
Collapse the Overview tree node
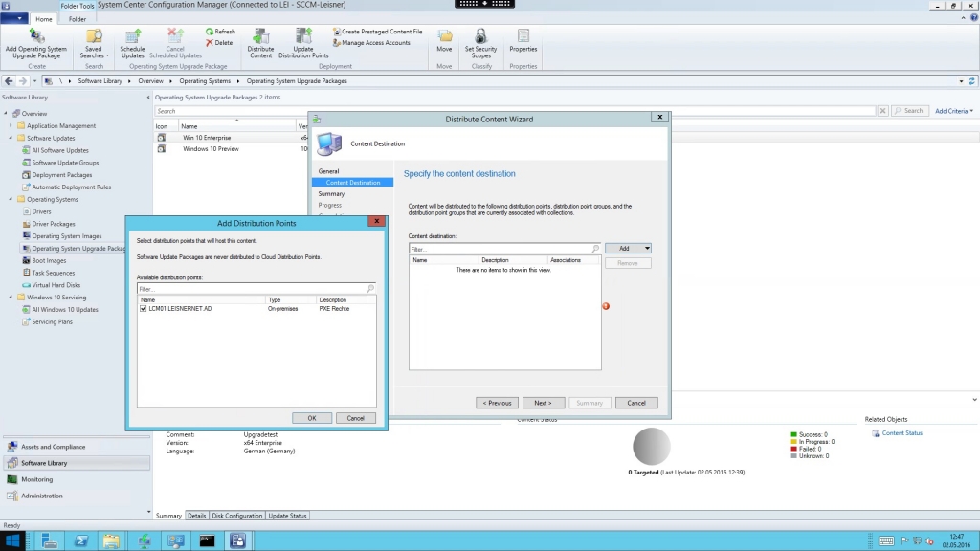coord(7,114)
